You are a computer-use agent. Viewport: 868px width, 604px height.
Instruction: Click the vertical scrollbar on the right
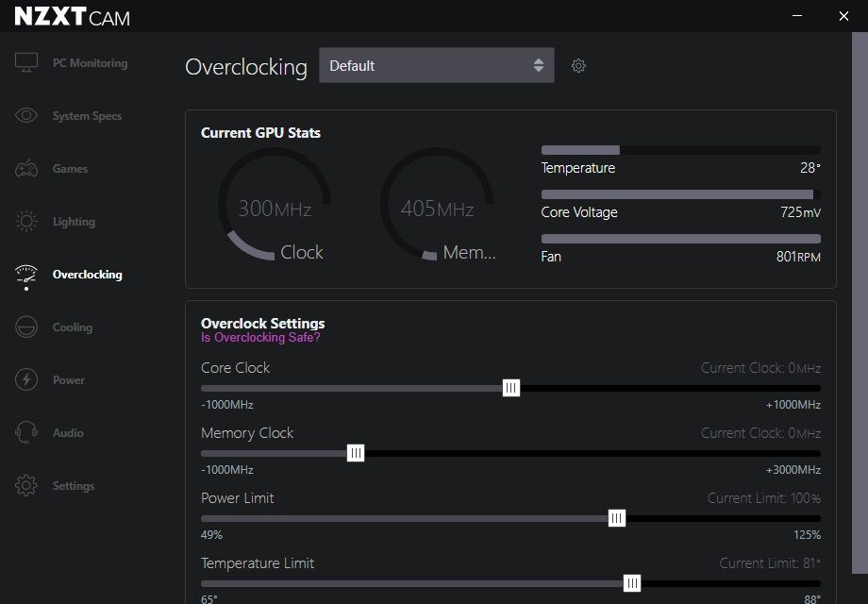tap(860, 303)
